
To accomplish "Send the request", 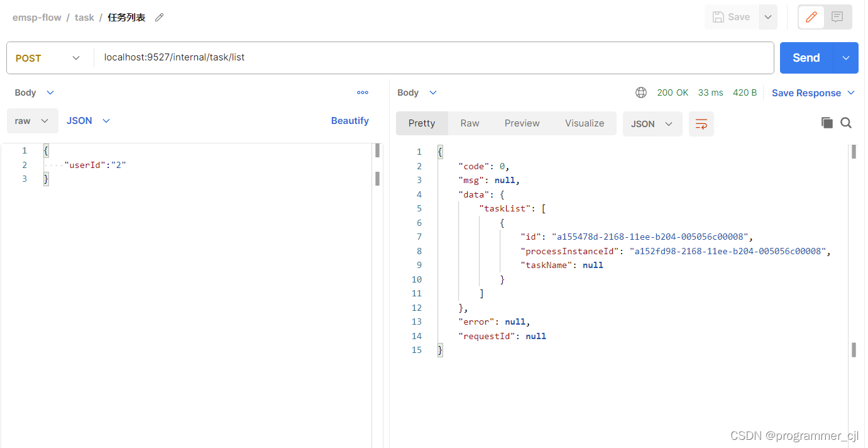I will pos(806,58).
